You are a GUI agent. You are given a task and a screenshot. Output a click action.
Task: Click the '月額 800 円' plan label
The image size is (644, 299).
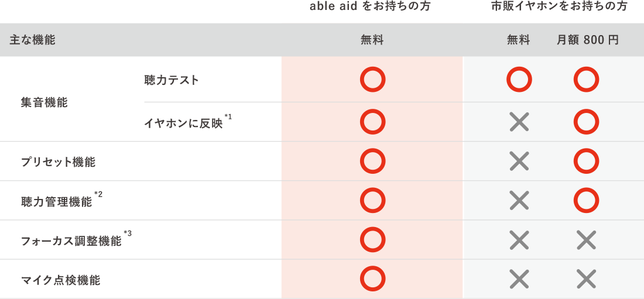(587, 40)
